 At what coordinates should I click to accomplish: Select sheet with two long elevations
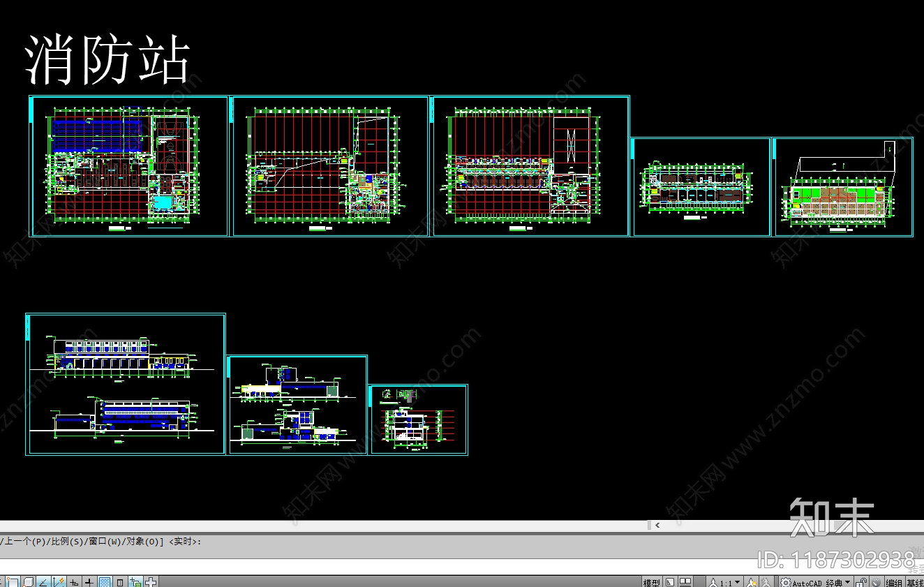(x=126, y=384)
